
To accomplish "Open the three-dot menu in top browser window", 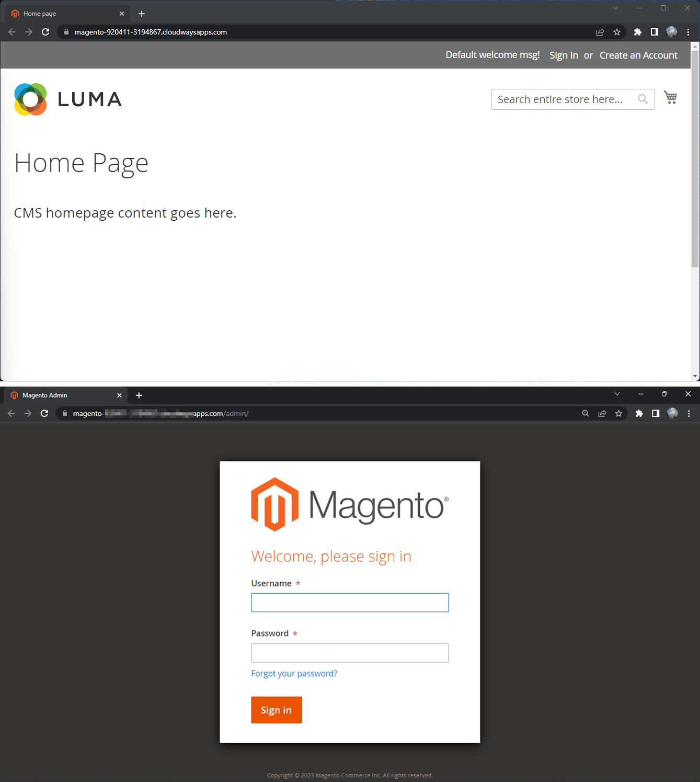I will pyautogui.click(x=688, y=32).
